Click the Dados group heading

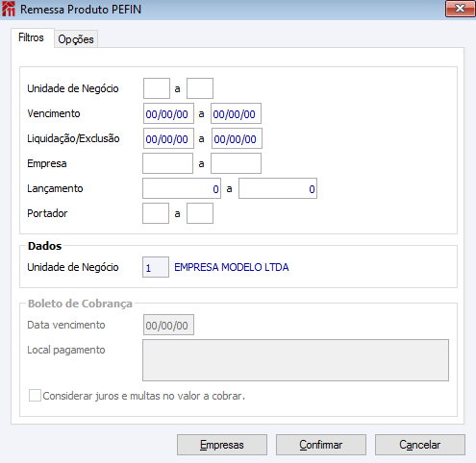pyautogui.click(x=45, y=246)
